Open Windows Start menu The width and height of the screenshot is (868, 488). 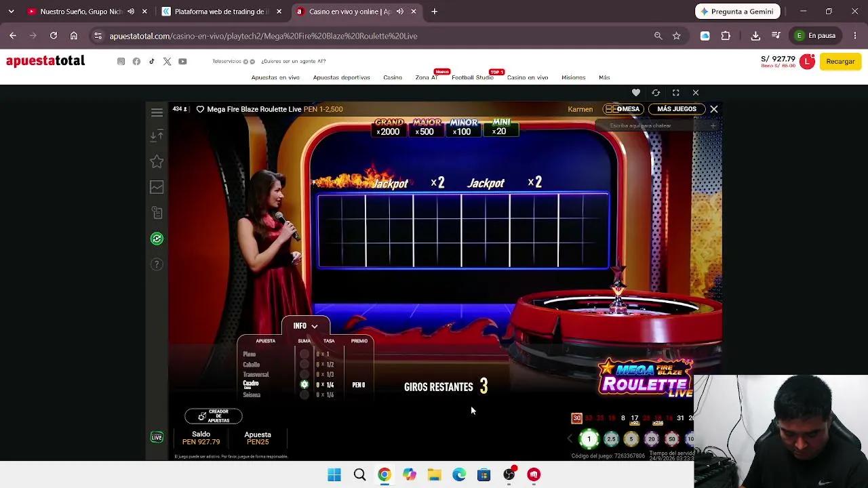click(x=334, y=474)
